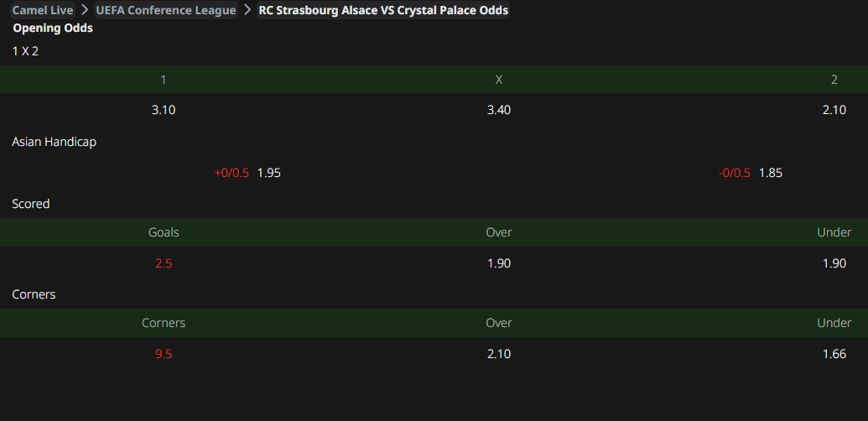This screenshot has width=868, height=421.
Task: Choose Over odds for 2.5 goals
Action: [499, 263]
